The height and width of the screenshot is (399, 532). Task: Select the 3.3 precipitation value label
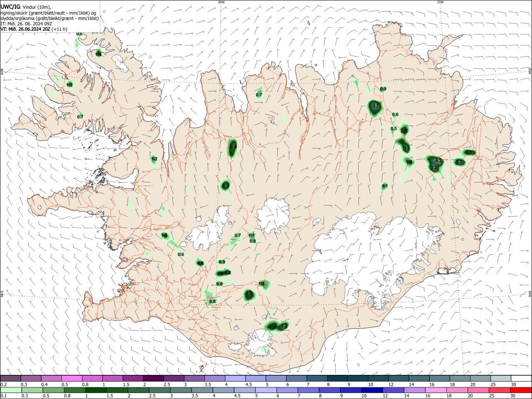click(459, 162)
